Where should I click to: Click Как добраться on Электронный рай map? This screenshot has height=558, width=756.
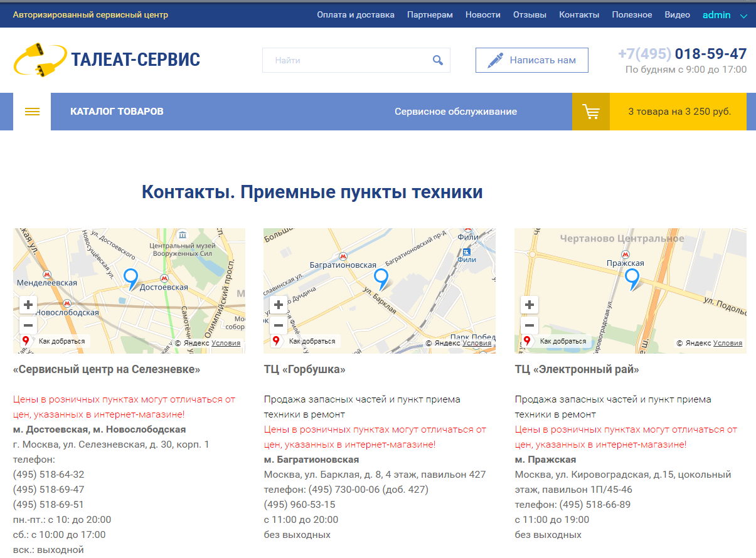pyautogui.click(x=556, y=341)
